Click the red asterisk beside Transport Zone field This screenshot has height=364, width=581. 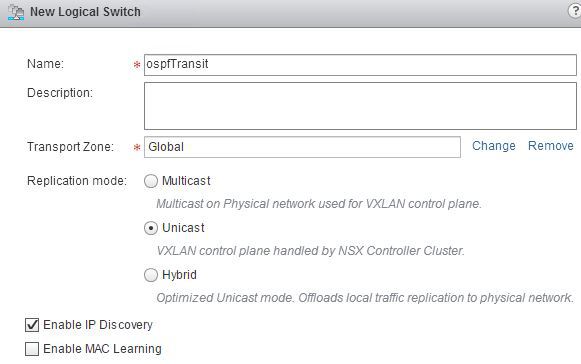tap(137, 148)
